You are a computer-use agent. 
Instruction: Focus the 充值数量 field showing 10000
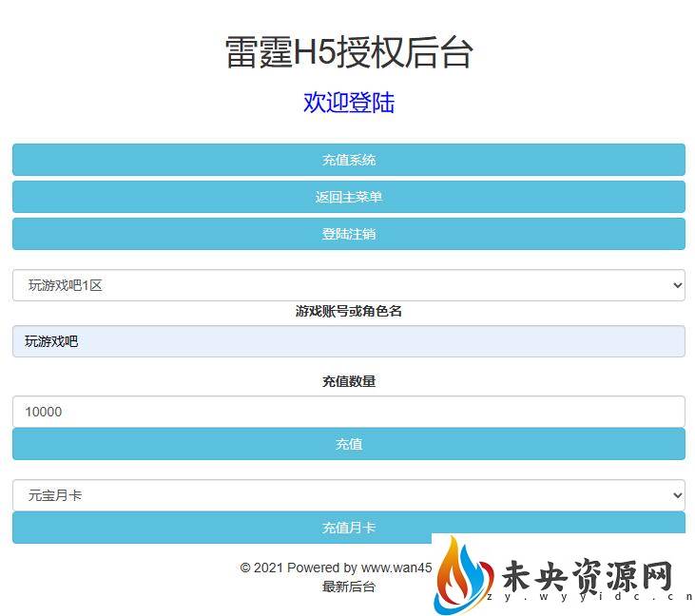coord(349,412)
